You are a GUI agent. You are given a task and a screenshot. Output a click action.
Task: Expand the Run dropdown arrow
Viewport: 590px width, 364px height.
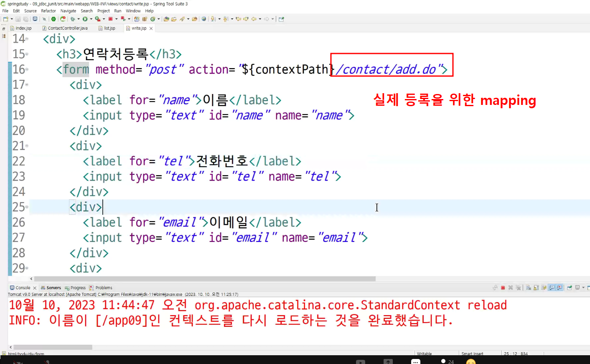pyautogui.click(x=91, y=19)
